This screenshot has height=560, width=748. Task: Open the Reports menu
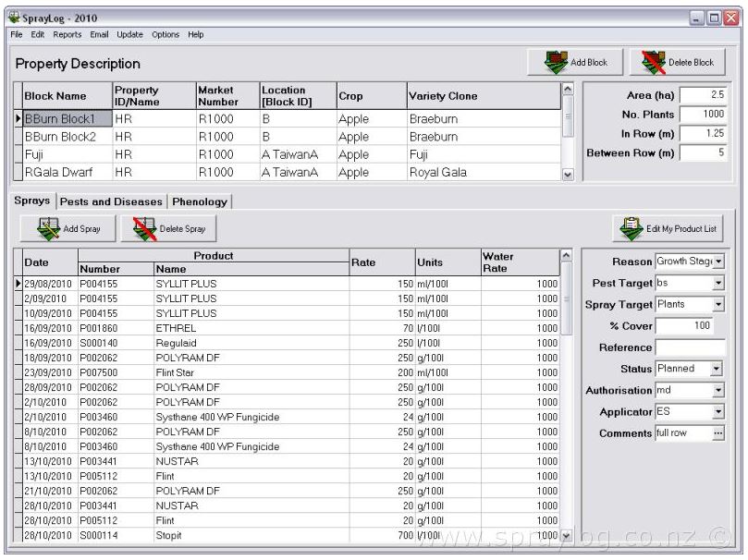coord(67,35)
